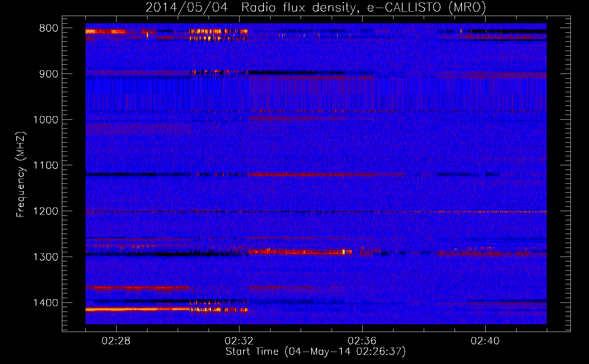Click the bright yellow band near 1415 MHz
The image size is (589, 364).
pos(138,309)
